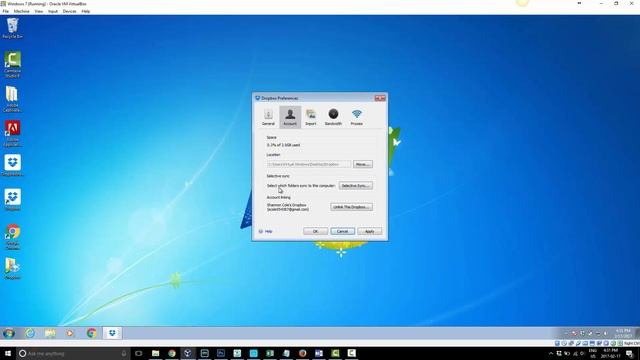Select the bottom desktop icon below Chrome
Screen dimensions: 640x360
[x=12, y=269]
